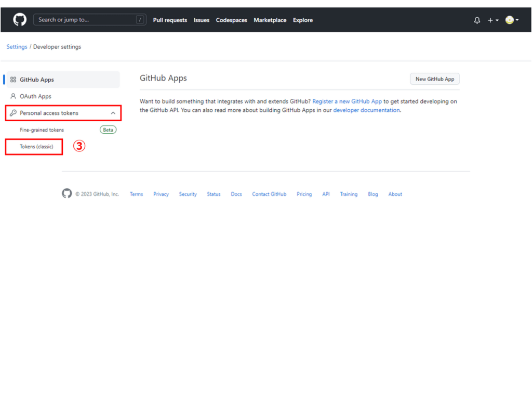Click the GitHub Apps page heading

[x=163, y=78]
